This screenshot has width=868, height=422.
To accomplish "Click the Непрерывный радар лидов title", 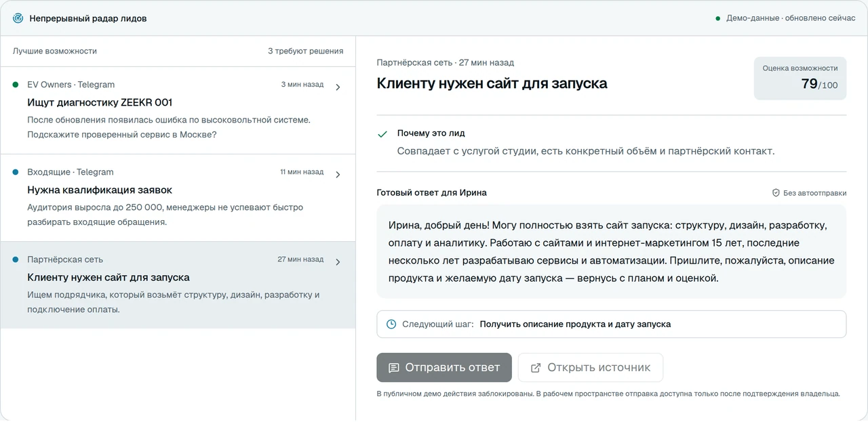I will point(88,18).
